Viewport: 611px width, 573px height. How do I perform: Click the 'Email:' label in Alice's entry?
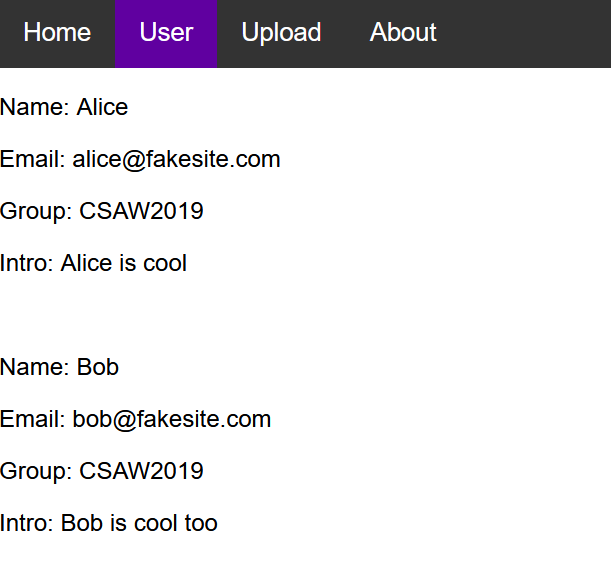click(33, 159)
